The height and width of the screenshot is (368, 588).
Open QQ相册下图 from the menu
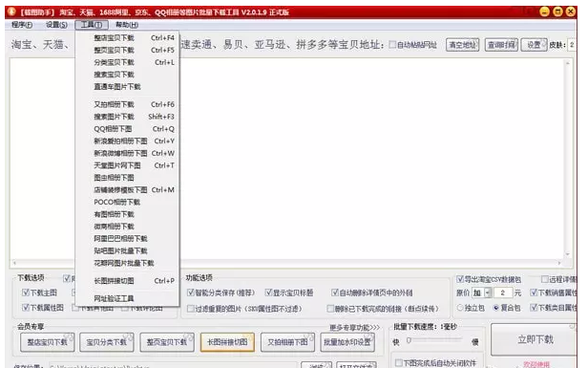coord(127,129)
